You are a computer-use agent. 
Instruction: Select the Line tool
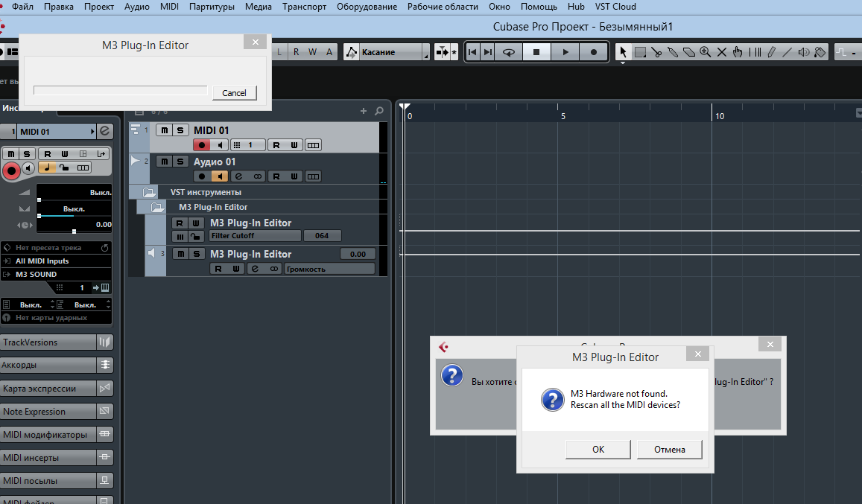click(787, 52)
